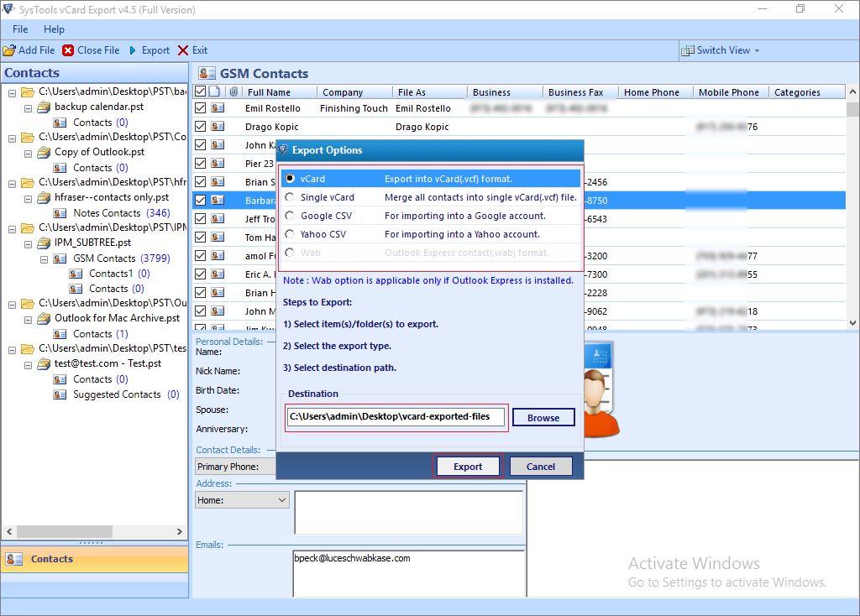Click the Switch View grid icon
The width and height of the screenshot is (860, 616).
(x=687, y=50)
